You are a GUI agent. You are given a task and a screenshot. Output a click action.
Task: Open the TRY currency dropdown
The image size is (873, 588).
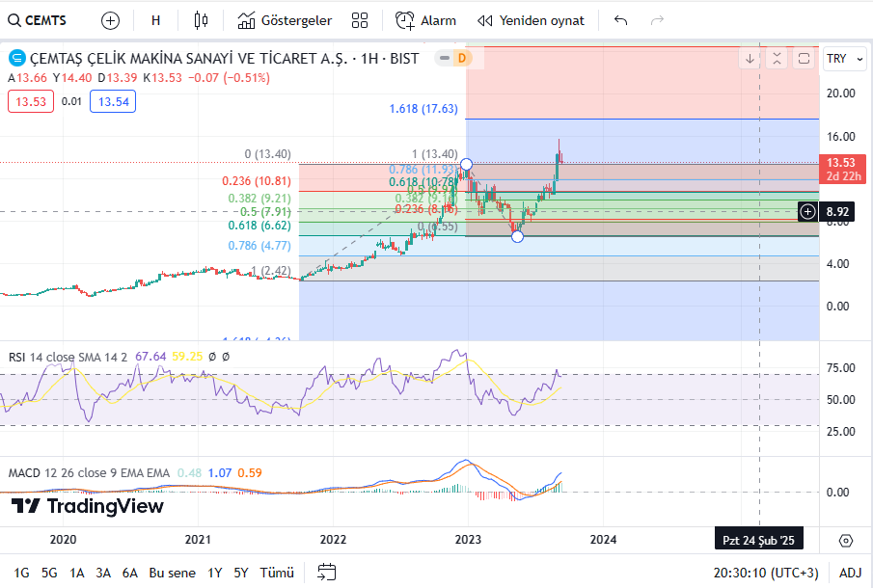[844, 59]
